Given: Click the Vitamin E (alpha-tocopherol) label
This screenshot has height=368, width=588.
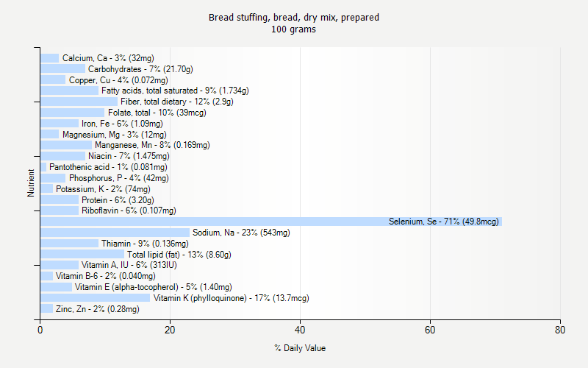Looking at the screenshot, I should pos(153,287).
